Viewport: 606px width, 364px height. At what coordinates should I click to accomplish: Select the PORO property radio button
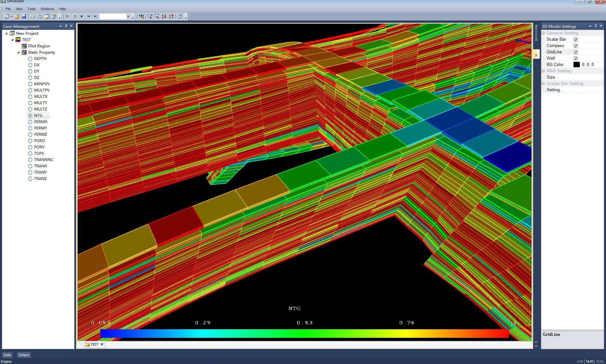pyautogui.click(x=30, y=141)
